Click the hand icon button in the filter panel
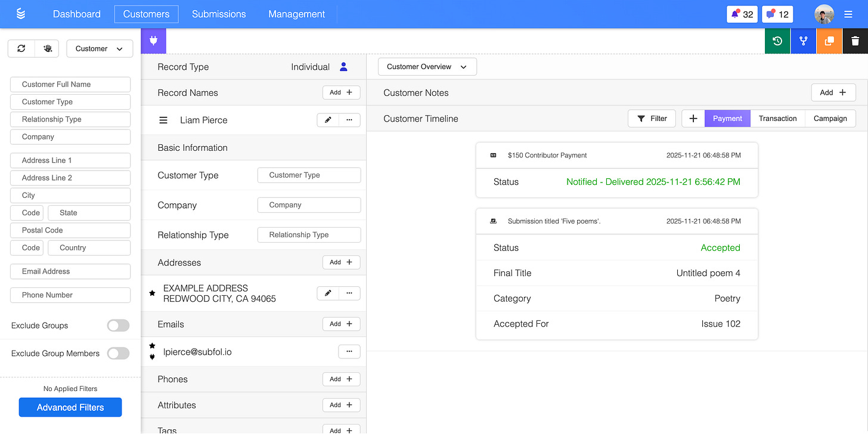 pos(47,49)
